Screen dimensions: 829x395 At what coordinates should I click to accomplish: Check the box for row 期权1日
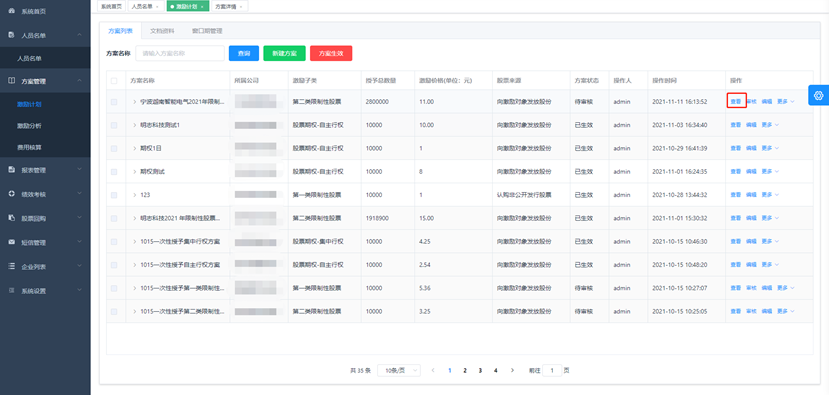(x=114, y=149)
